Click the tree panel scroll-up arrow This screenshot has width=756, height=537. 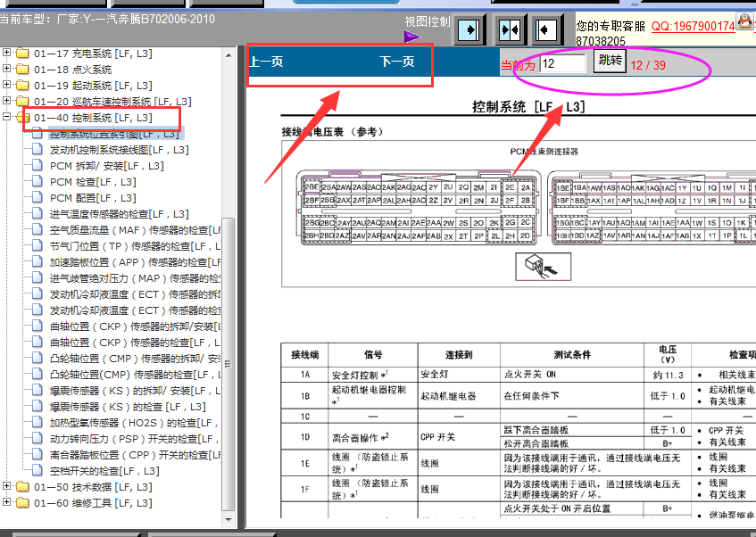(x=228, y=55)
